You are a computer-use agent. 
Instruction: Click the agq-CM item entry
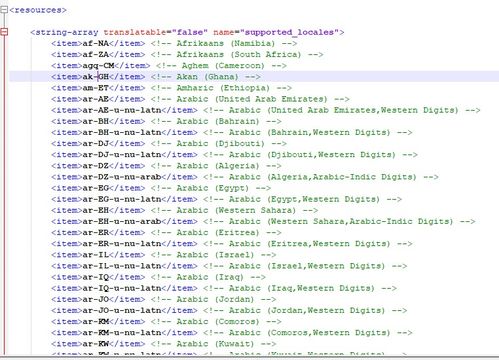[x=101, y=66]
